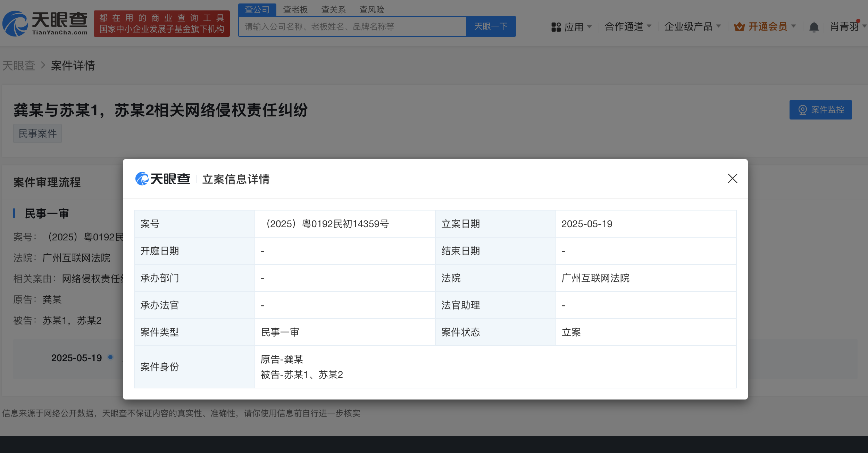Click the disclaimer text about 信息来源于网络公开数据
The width and height of the screenshot is (868, 453).
[x=181, y=413]
